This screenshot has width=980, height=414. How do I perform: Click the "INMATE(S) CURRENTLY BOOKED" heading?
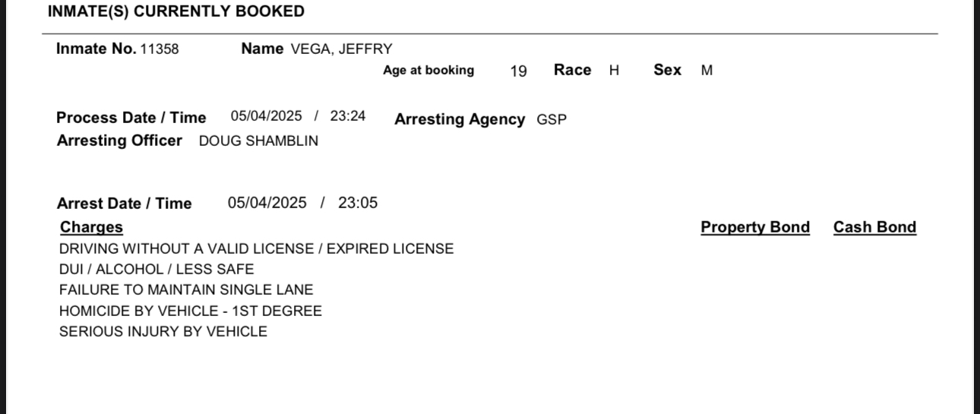(x=175, y=11)
